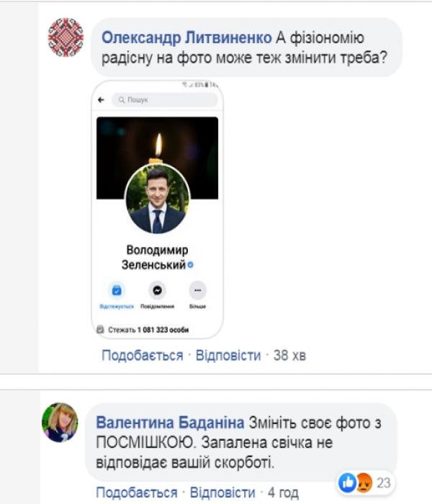Open Олександр Литвиненко's profile name link
This screenshot has width=432, height=504.
coord(185,36)
